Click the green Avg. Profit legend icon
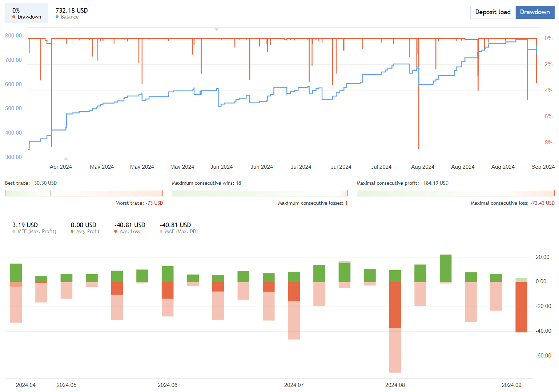559x392 pixels. (72, 231)
